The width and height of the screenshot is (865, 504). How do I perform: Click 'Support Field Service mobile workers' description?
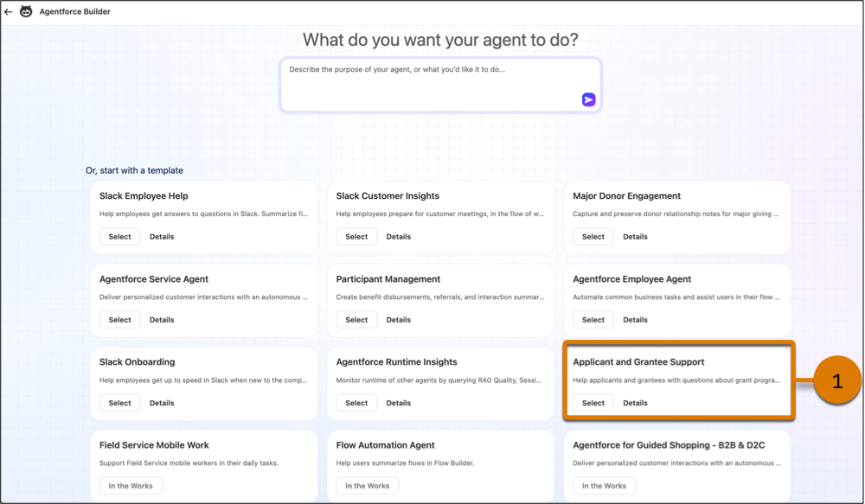(x=189, y=463)
